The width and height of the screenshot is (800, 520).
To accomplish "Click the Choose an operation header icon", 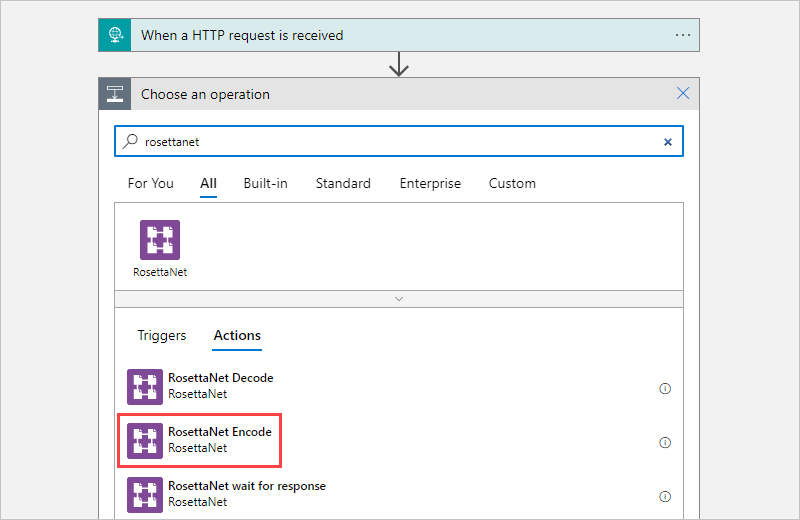I will 114,94.
